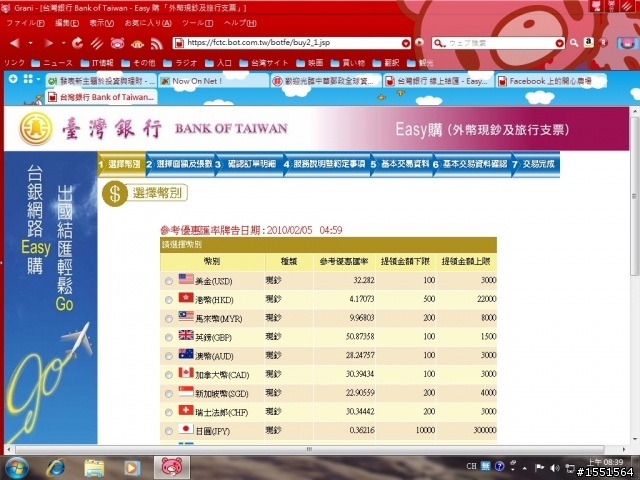Show hidden tray icons arrow

524,468
